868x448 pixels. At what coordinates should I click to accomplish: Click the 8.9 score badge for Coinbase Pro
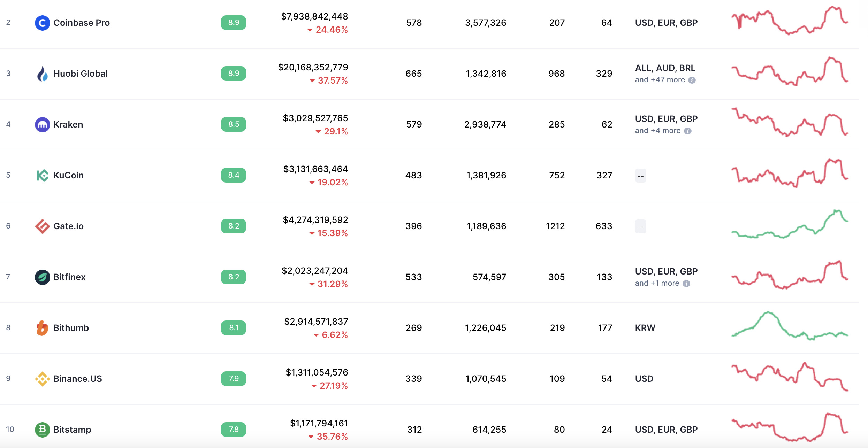(234, 23)
